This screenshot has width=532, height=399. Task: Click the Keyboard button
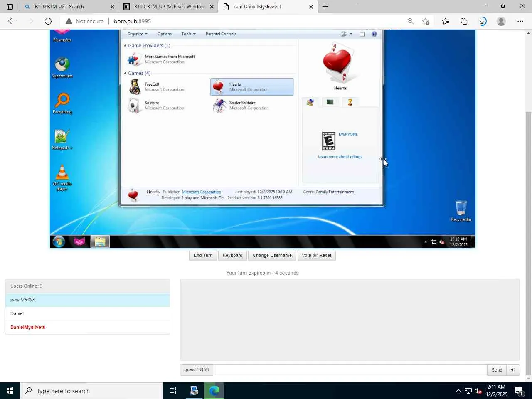click(x=232, y=255)
